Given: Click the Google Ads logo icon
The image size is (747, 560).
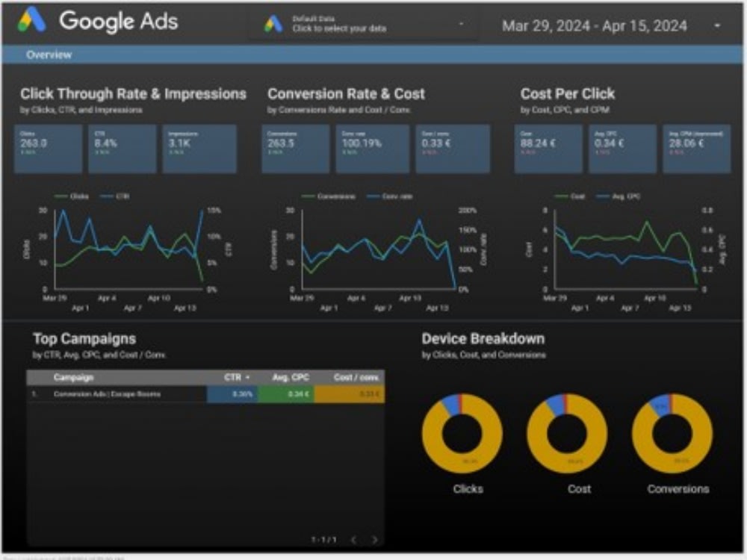Looking at the screenshot, I should (32, 20).
